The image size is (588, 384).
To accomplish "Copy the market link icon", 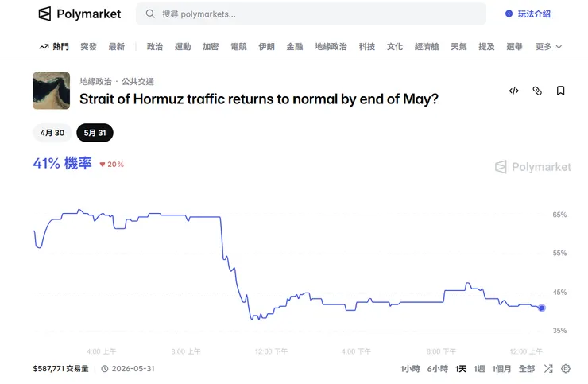I will pos(537,91).
